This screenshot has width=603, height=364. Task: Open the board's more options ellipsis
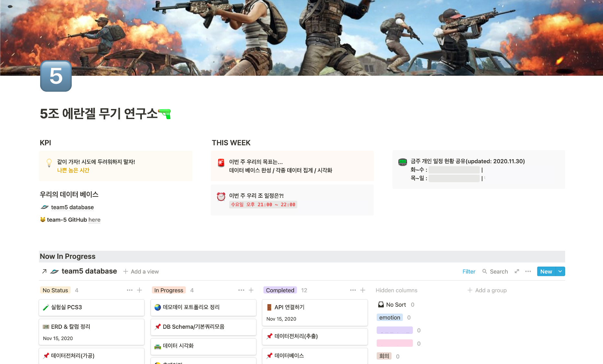[x=528, y=271]
